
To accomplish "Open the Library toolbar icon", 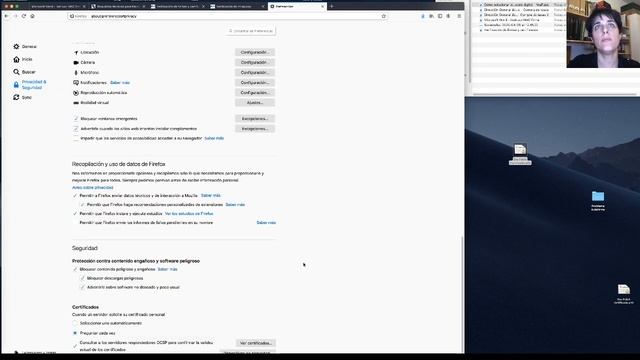I will click(x=431, y=16).
